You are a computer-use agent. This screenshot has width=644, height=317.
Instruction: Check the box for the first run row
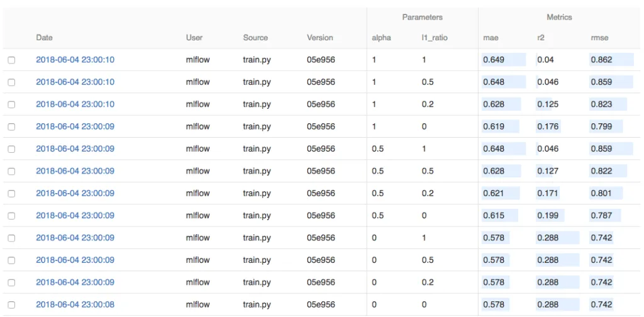[11, 60]
